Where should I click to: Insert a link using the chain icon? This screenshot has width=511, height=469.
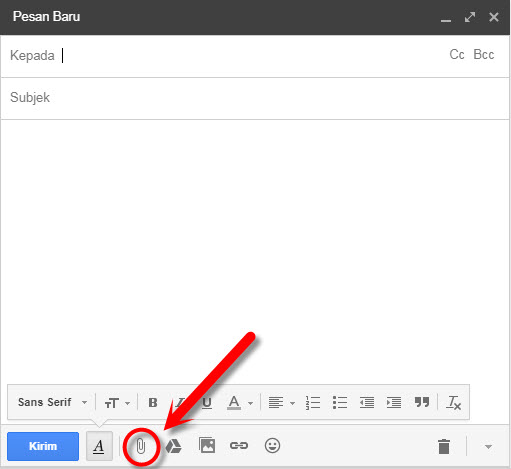pos(239,446)
